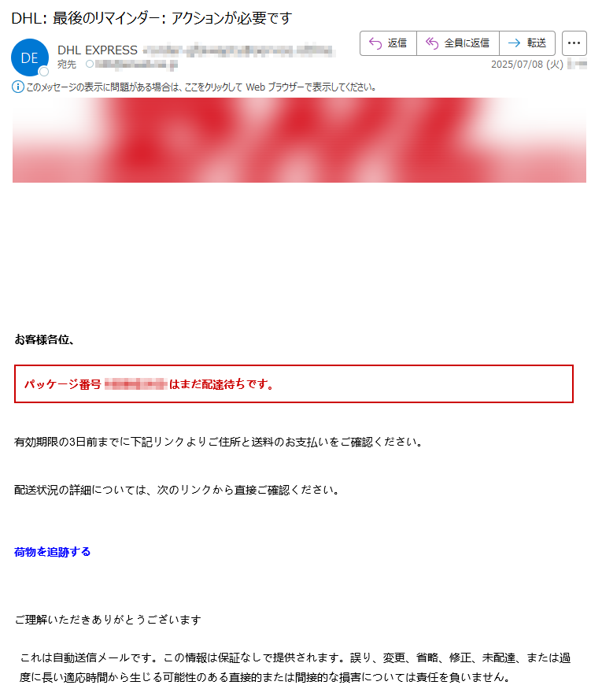The width and height of the screenshot is (591, 700).
Task: Click the presence status circle on avatar
Action: 44,72
